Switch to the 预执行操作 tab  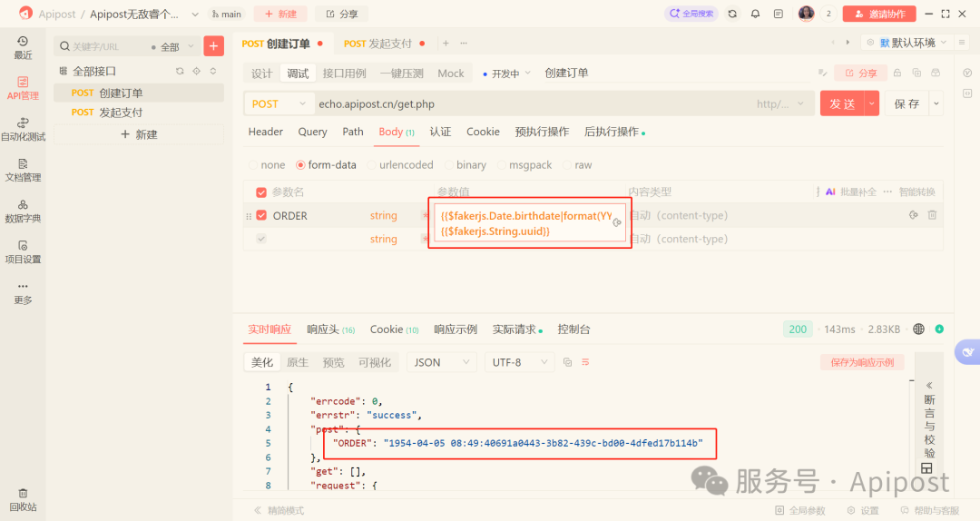click(542, 132)
